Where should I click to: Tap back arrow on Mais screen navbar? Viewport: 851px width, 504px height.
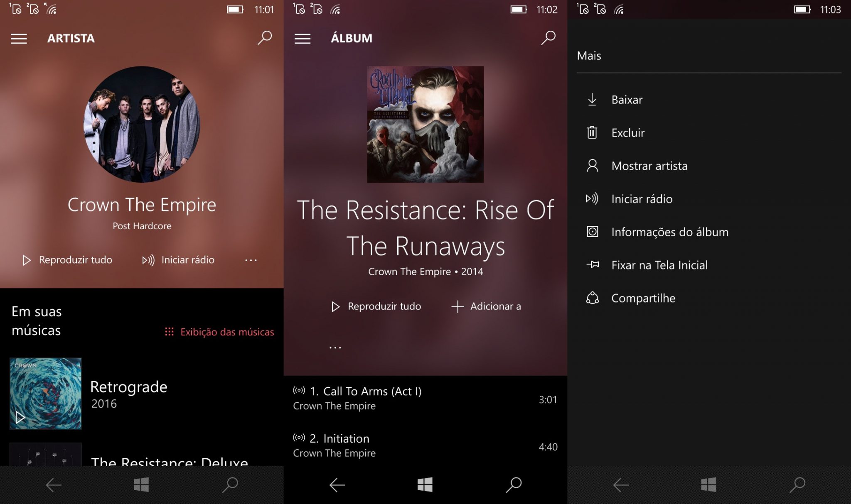(621, 484)
